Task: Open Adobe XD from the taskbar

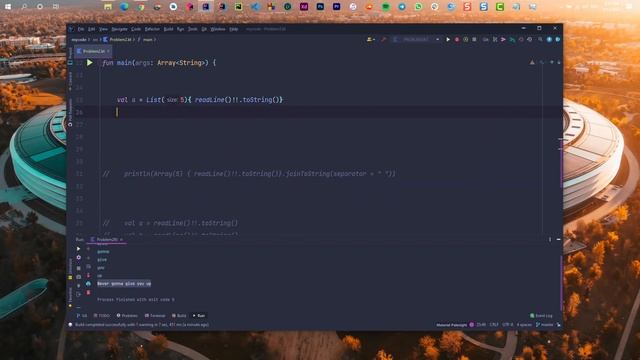Action: point(304,7)
